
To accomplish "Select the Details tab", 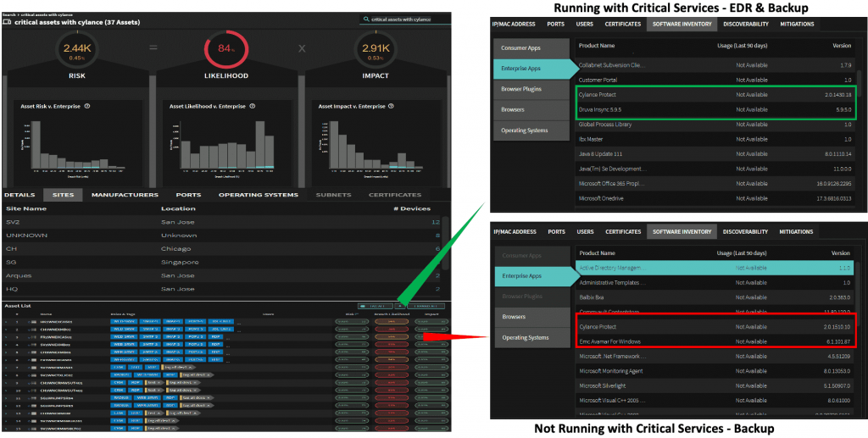I will point(19,195).
